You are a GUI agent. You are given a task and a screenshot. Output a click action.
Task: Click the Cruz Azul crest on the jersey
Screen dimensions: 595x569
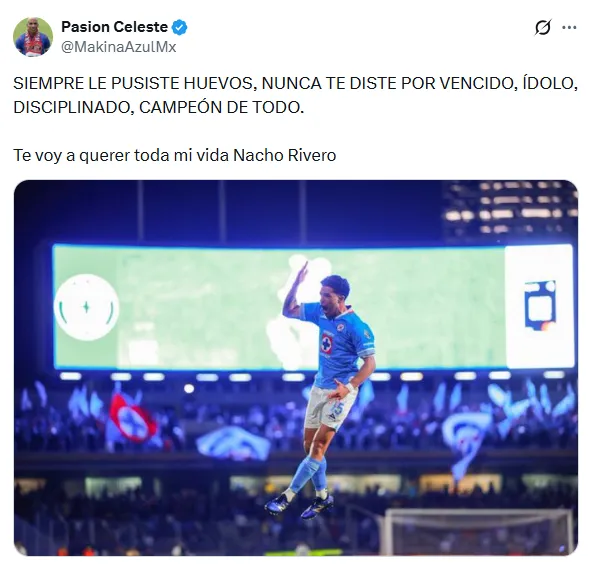(x=326, y=343)
